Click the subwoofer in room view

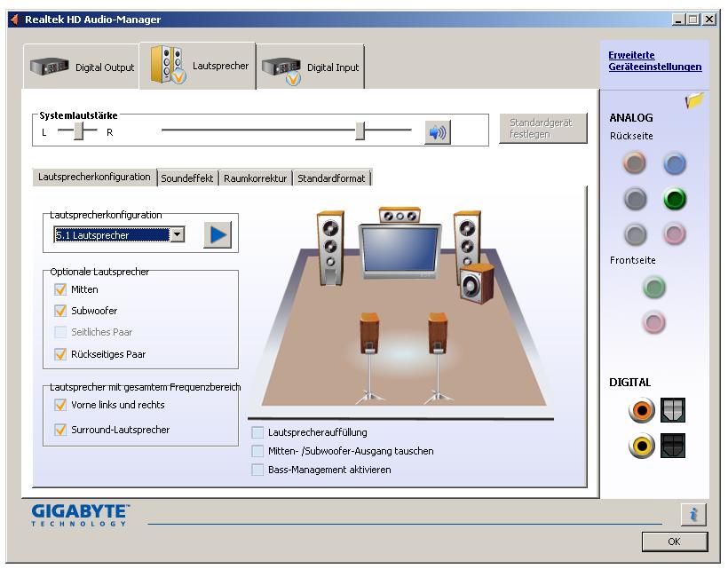(477, 283)
